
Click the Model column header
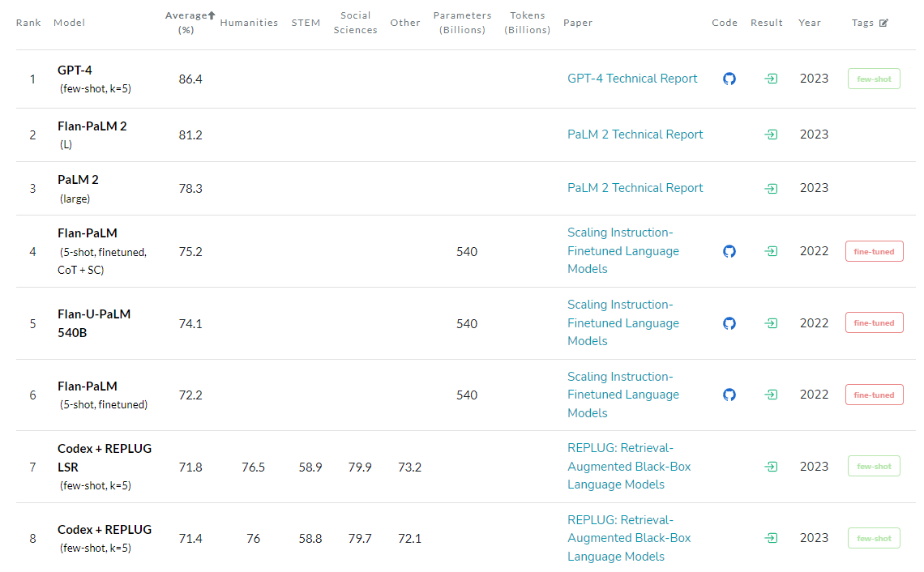(69, 23)
